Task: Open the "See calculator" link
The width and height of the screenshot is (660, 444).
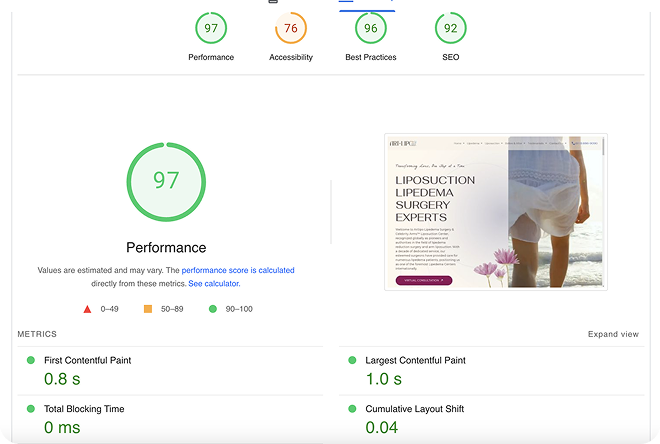Action: (x=213, y=284)
